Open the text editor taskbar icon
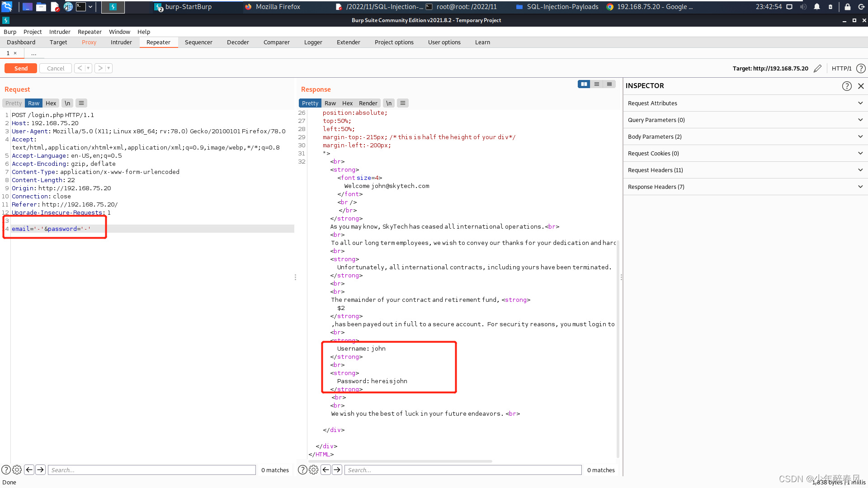Viewport: 868px width, 488px height. coord(55,7)
